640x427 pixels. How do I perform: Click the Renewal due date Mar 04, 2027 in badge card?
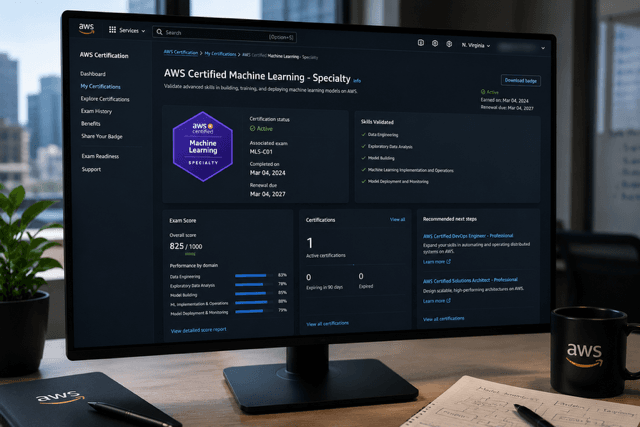click(267, 194)
